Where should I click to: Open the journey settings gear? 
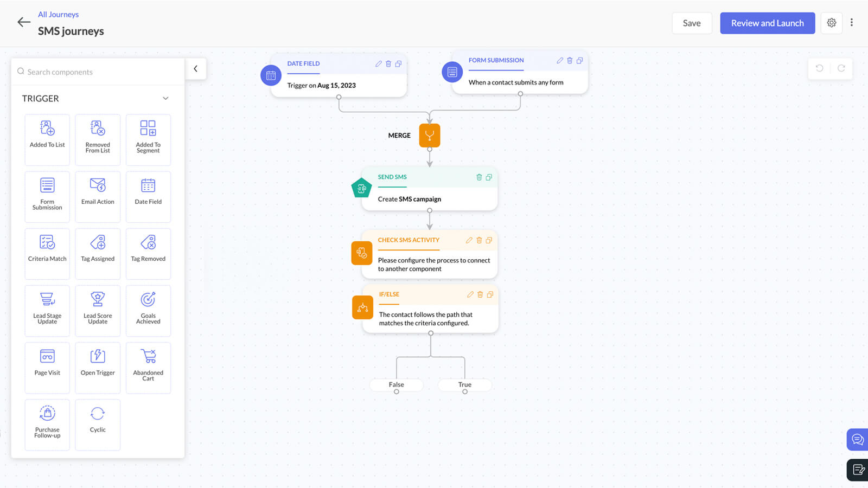coord(831,23)
